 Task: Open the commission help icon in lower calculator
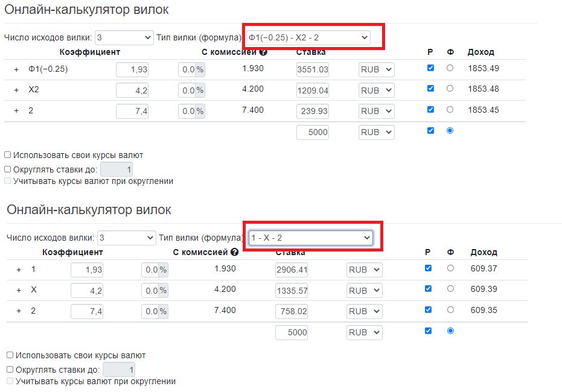point(234,253)
